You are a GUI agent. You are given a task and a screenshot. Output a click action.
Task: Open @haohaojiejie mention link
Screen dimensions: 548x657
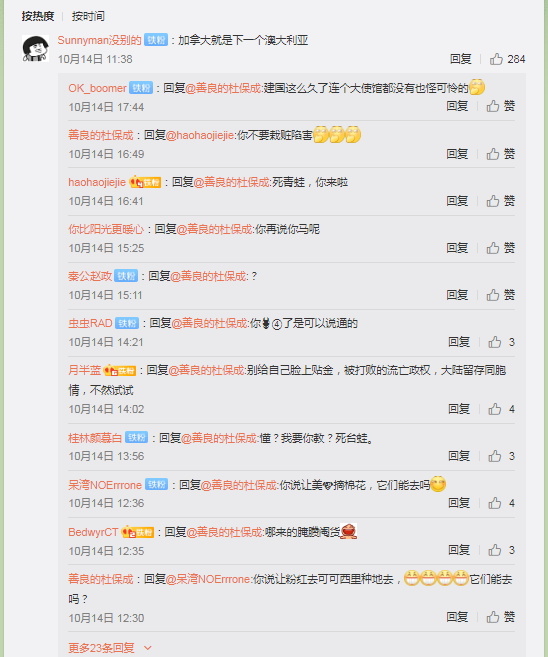tap(200, 135)
